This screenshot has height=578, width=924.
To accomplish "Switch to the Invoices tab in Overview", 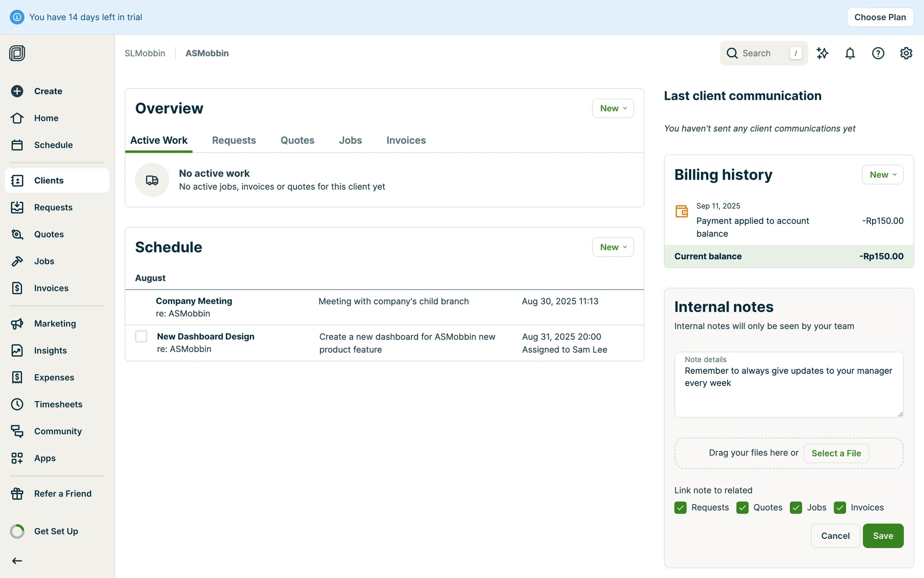I will [x=406, y=140].
